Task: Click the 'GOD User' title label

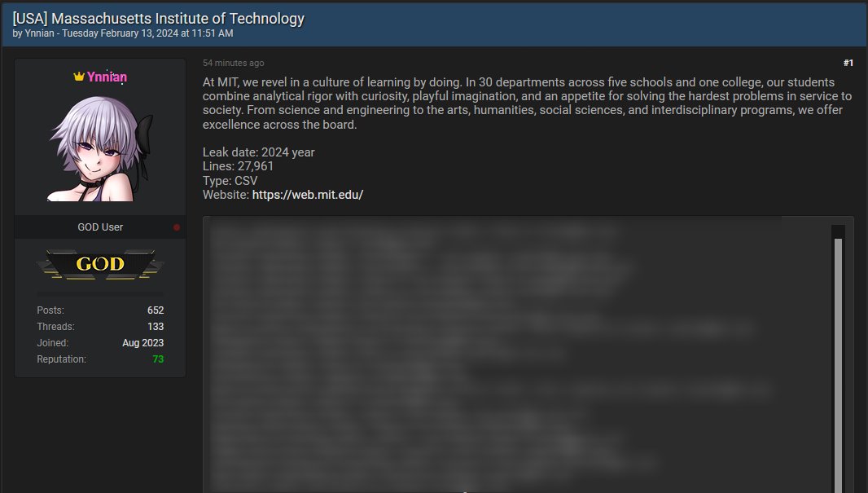Action: pyautogui.click(x=100, y=227)
